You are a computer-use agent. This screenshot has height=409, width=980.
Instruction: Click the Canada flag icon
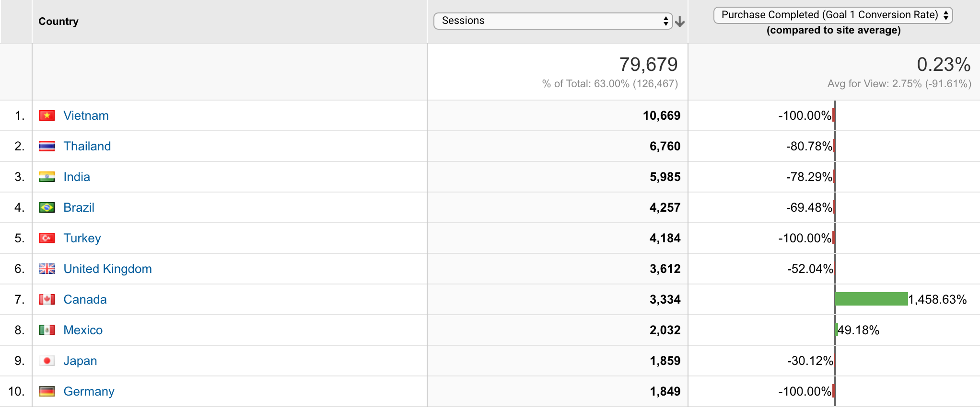coord(47,299)
